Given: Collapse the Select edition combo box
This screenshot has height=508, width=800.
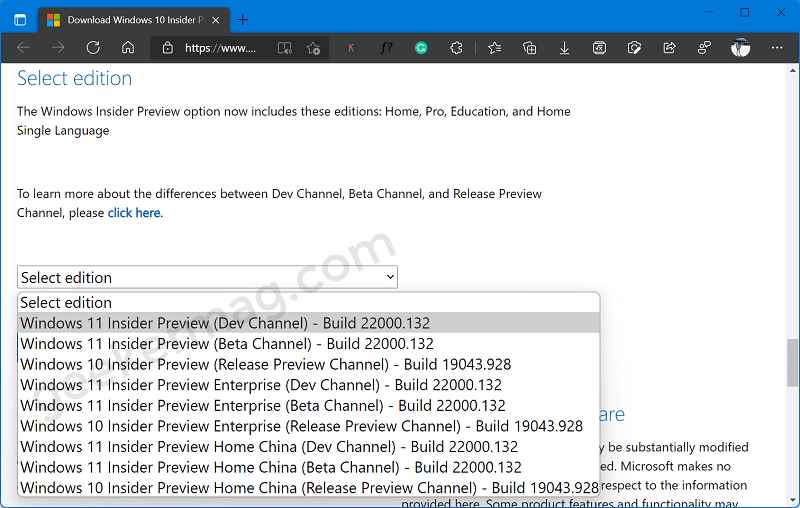Looking at the screenshot, I should click(x=207, y=277).
